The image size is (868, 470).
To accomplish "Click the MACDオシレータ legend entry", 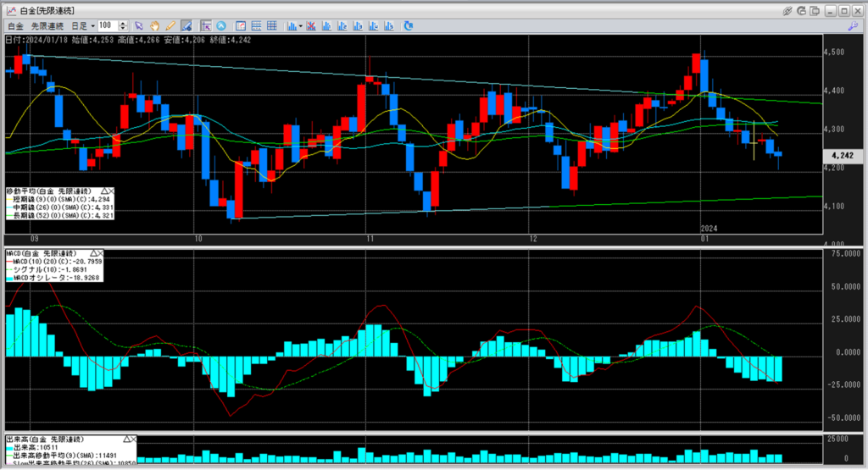I will [53, 278].
